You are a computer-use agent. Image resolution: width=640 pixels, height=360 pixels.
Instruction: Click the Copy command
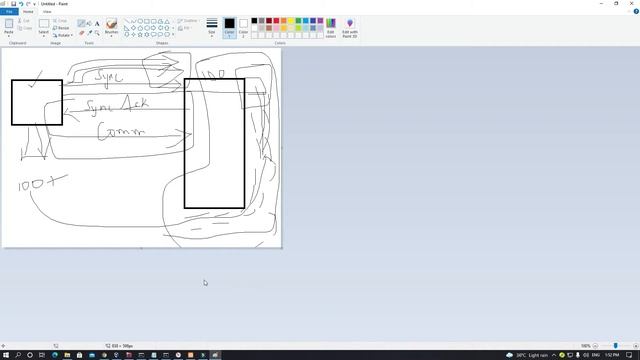[24, 28]
